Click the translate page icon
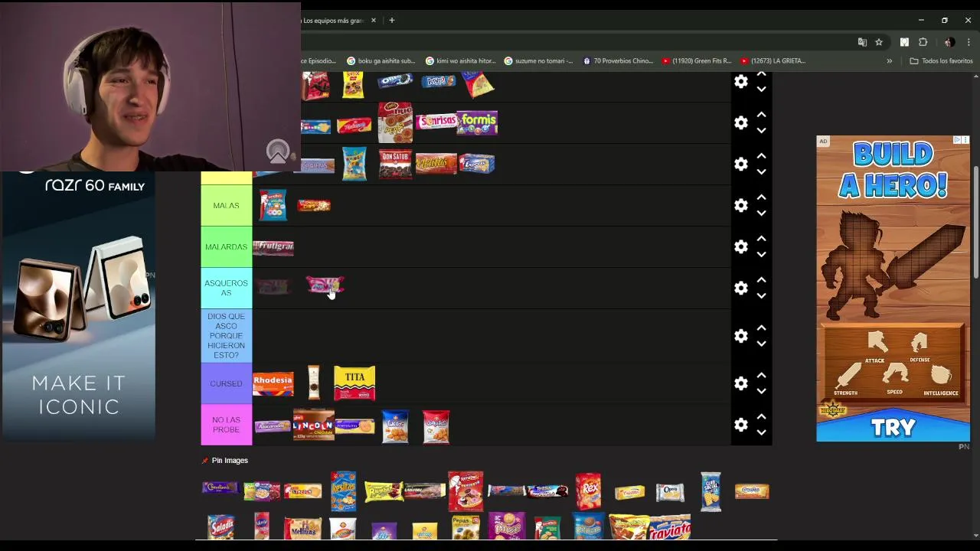Viewport: 980px width, 551px height. click(x=862, y=42)
